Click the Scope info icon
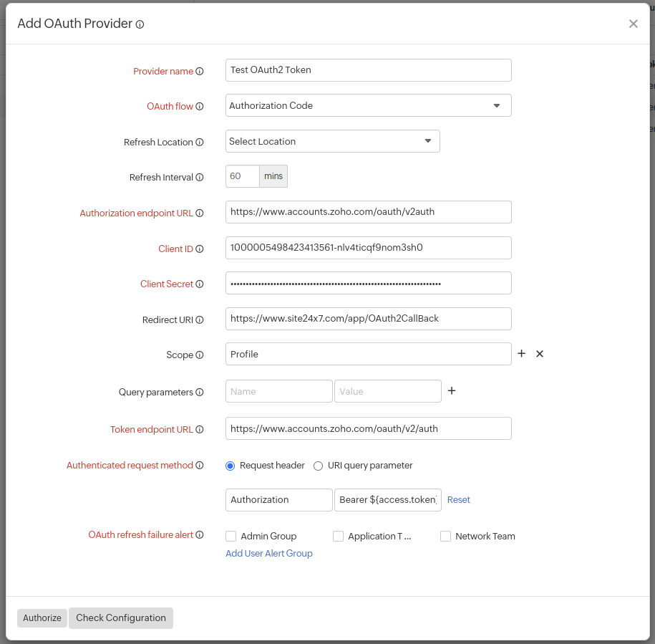The width and height of the screenshot is (655, 644). pyautogui.click(x=200, y=355)
